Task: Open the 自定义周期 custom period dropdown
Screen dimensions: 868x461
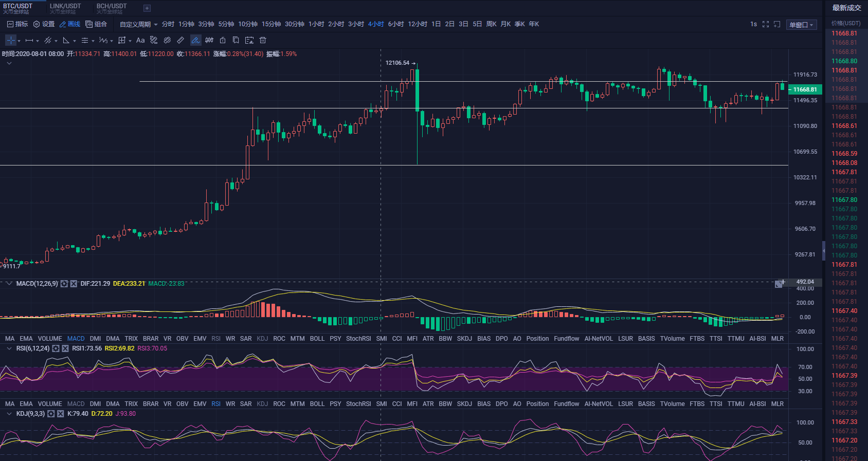Action: 139,24
